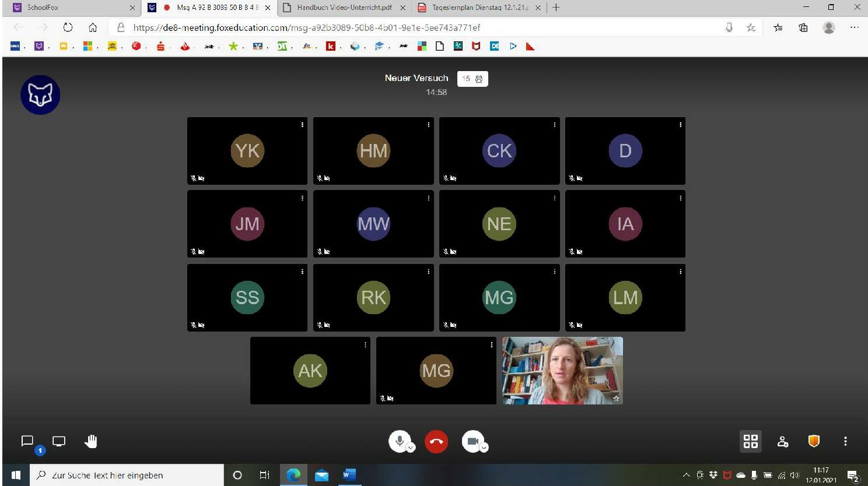Viewport: 868px width, 486px height.
Task: Toggle the microphone mute button
Action: [x=399, y=441]
